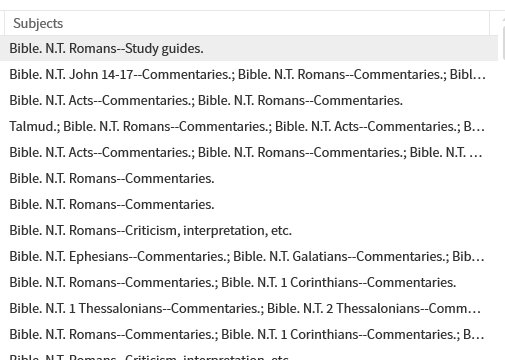
Task: Select the Romans--Study guides row
Action: 249,48
